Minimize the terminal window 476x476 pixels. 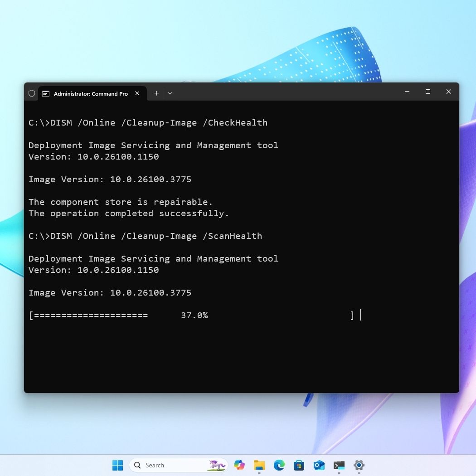pyautogui.click(x=407, y=92)
